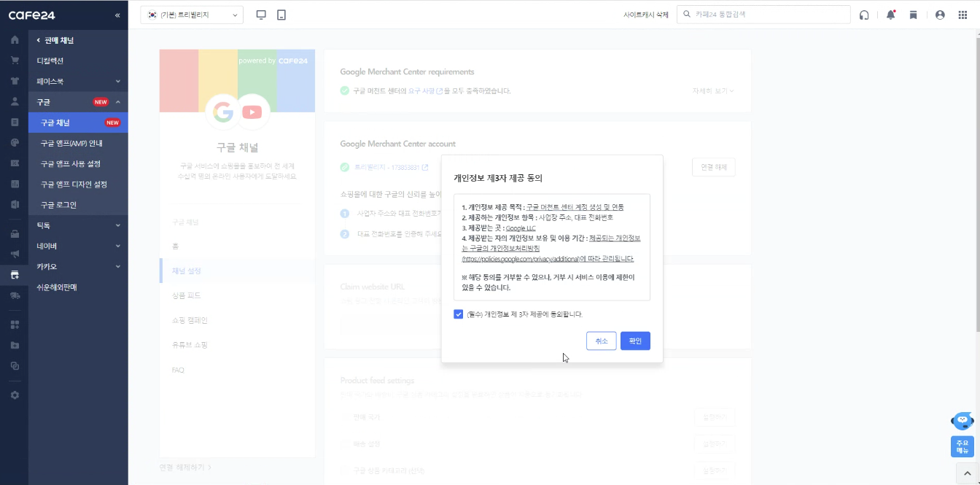Expand the 카카오 menu group

click(78, 266)
